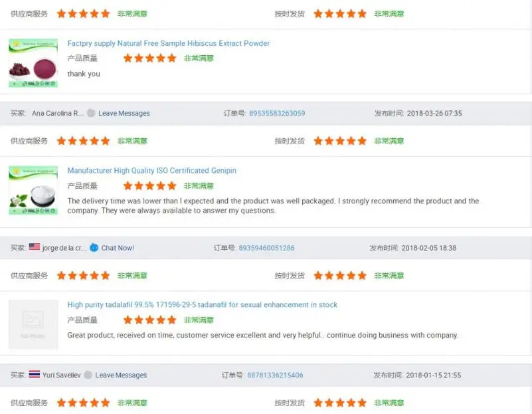Open order number 88781336215406
Image resolution: width=532 pixels, height=414 pixels.
275,375
